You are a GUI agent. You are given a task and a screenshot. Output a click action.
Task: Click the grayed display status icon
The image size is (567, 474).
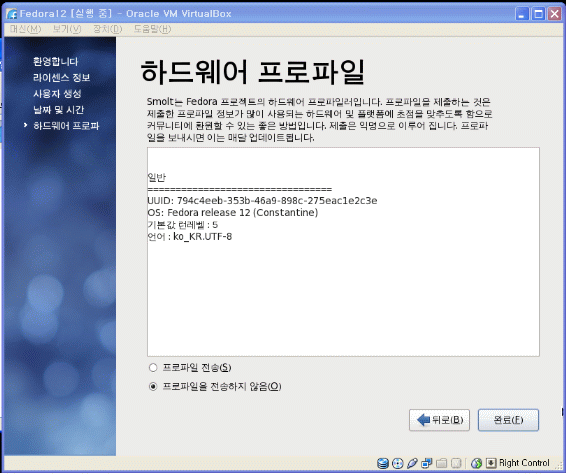coord(456,463)
